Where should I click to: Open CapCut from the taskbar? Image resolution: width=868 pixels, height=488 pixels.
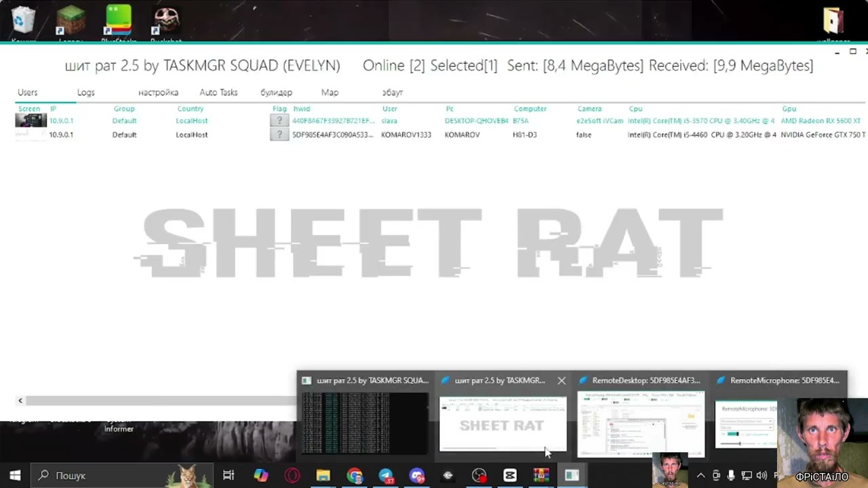tap(510, 476)
